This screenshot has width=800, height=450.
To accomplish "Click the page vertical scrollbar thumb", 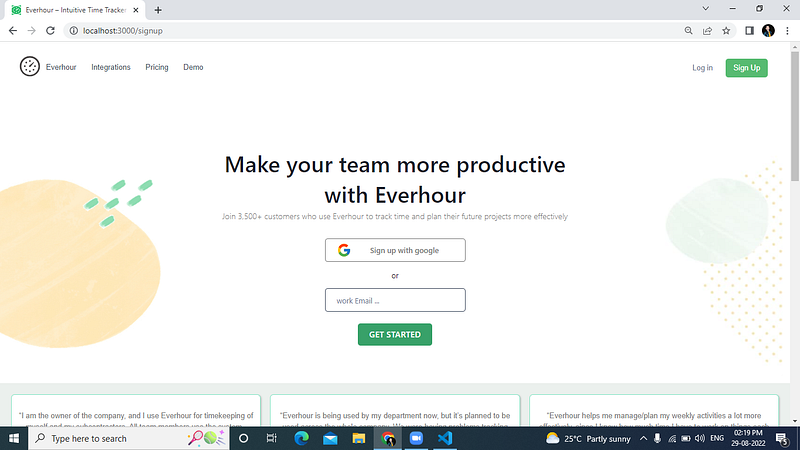I will (x=795, y=116).
